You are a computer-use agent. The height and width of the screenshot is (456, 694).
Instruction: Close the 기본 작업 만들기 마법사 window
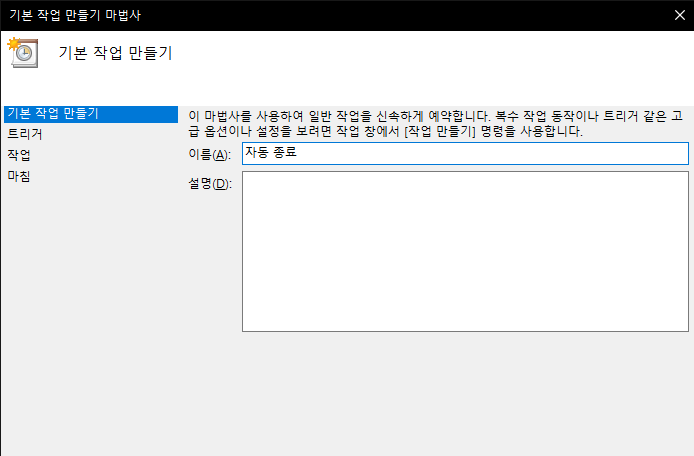coord(679,15)
